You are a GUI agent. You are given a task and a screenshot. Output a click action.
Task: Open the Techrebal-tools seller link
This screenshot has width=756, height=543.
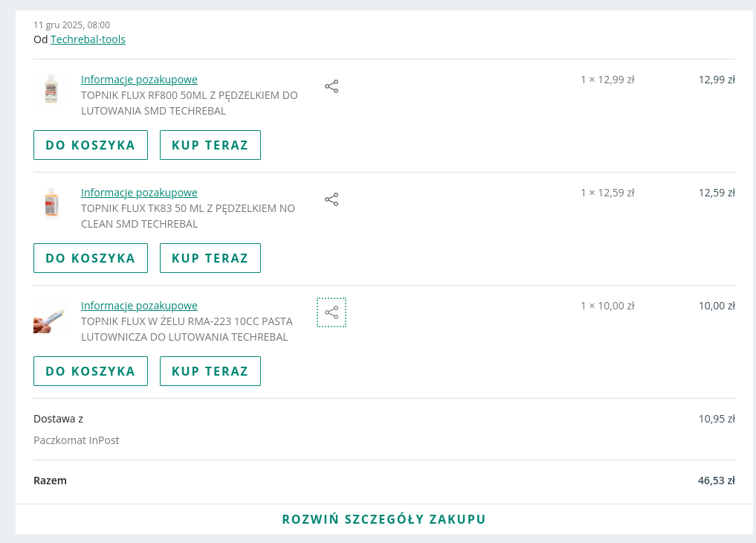(x=88, y=39)
